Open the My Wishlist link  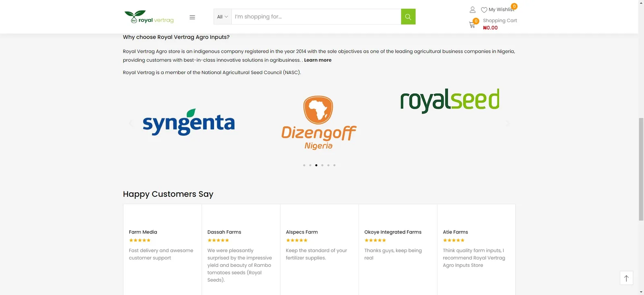click(501, 10)
